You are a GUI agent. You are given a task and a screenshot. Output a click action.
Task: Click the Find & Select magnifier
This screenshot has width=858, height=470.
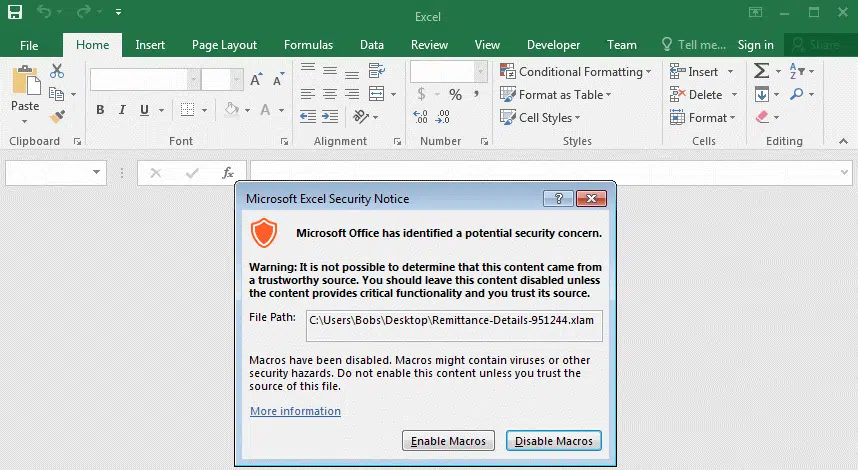(x=797, y=94)
